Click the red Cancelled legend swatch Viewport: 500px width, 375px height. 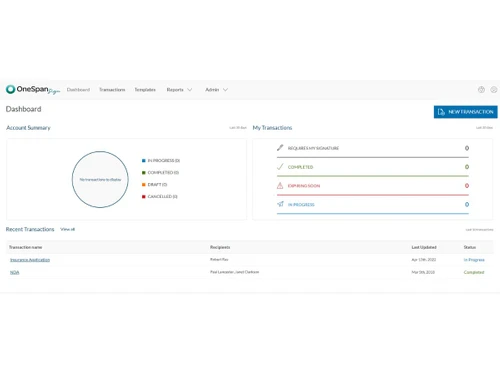point(144,197)
